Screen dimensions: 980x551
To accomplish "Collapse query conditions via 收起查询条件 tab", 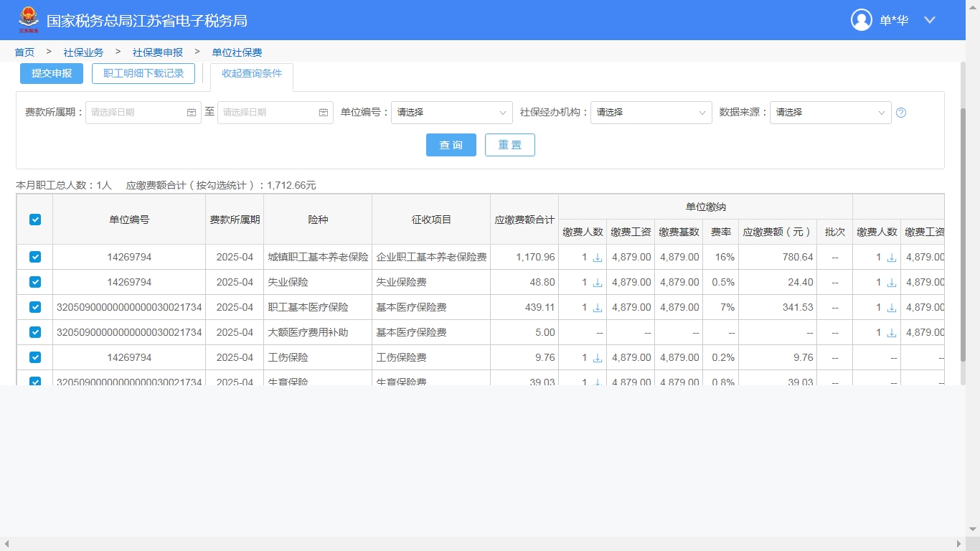I will 252,74.
